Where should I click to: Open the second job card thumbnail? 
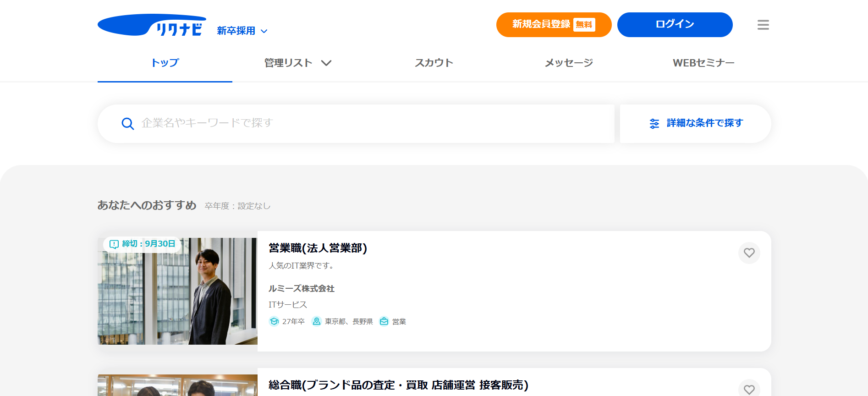[177, 385]
